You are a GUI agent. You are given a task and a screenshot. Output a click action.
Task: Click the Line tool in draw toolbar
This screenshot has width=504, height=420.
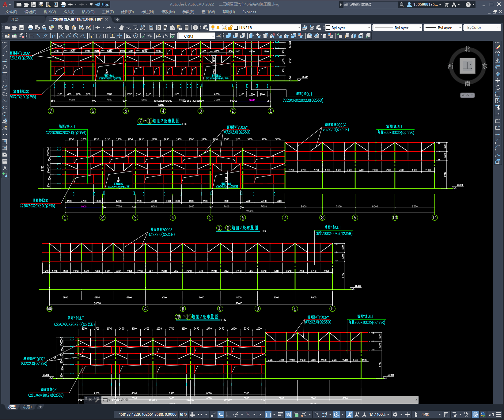(5, 47)
